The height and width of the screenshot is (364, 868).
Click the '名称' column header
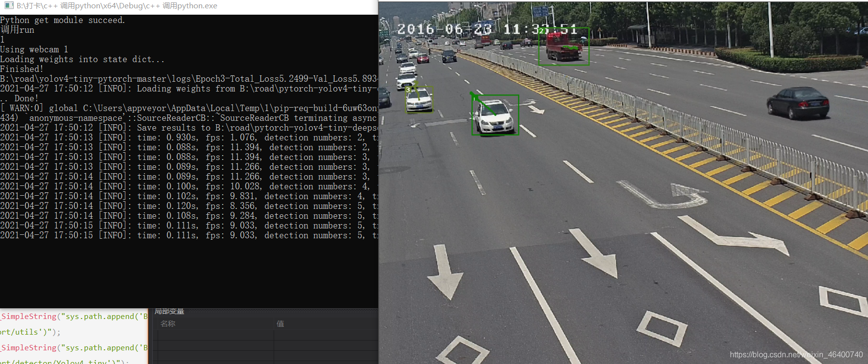coord(168,324)
